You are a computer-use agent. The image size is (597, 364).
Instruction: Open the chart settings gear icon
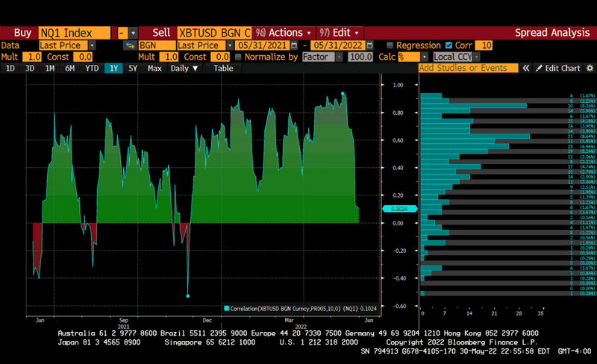coord(589,68)
